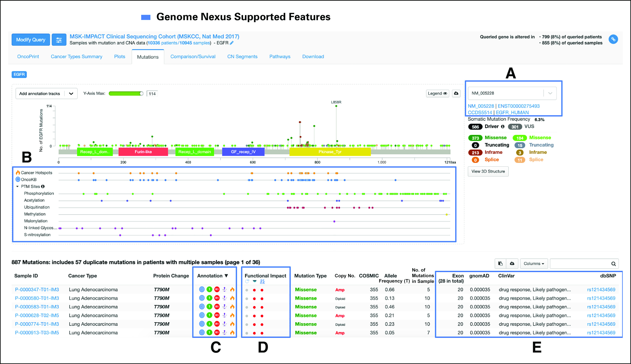The height and width of the screenshot is (364, 631).
Task: Click the L858R lollipop marker
Action: [x=336, y=106]
